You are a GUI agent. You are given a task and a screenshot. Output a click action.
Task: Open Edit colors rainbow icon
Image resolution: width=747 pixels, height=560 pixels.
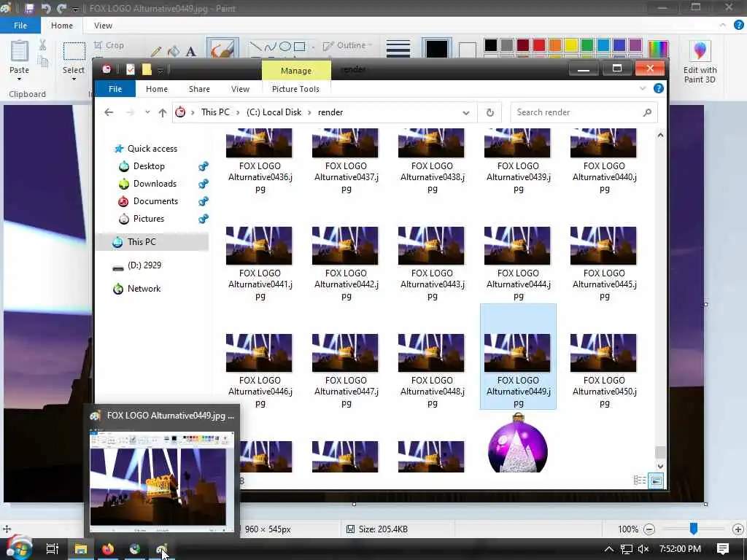point(659,49)
